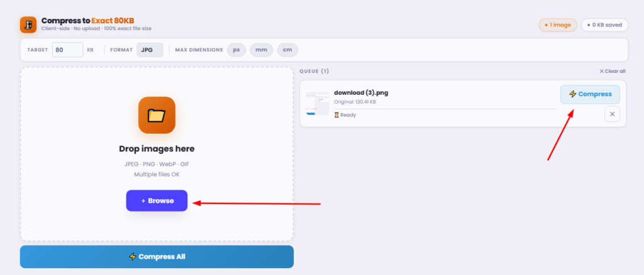This screenshot has width=644, height=275.
Task: Click the Clear all link
Action: point(613,72)
